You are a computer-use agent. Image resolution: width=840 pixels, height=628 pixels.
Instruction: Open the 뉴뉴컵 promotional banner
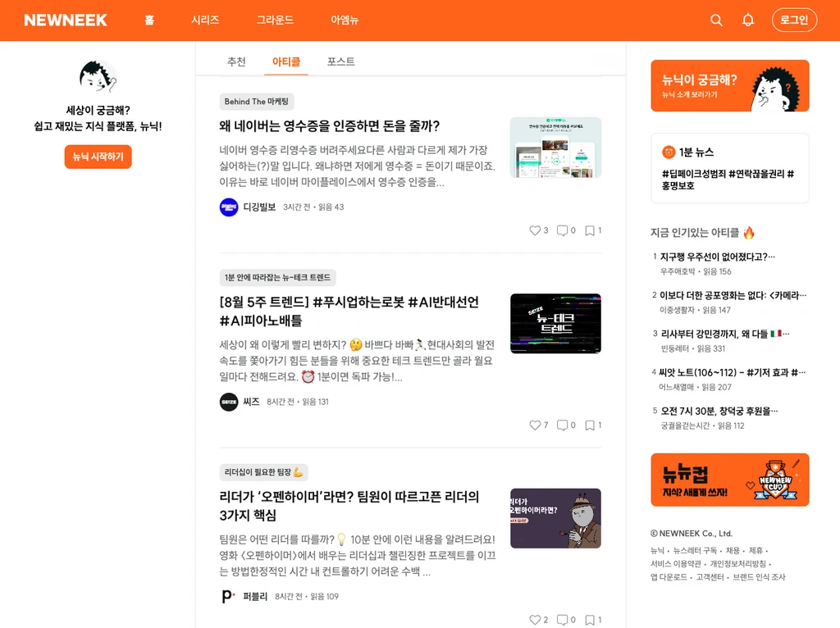pos(729,480)
